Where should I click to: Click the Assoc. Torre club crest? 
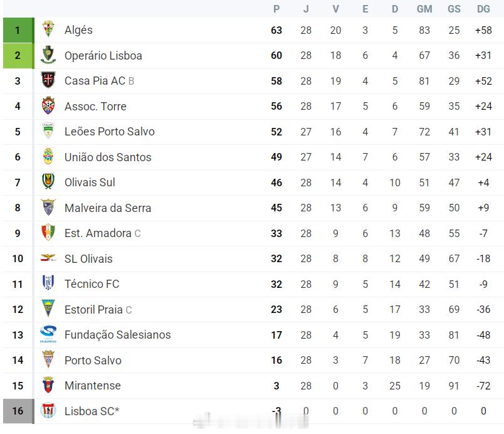(48, 106)
